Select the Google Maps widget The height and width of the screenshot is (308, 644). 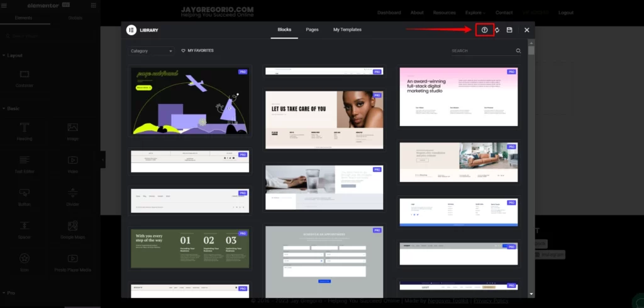tap(73, 231)
